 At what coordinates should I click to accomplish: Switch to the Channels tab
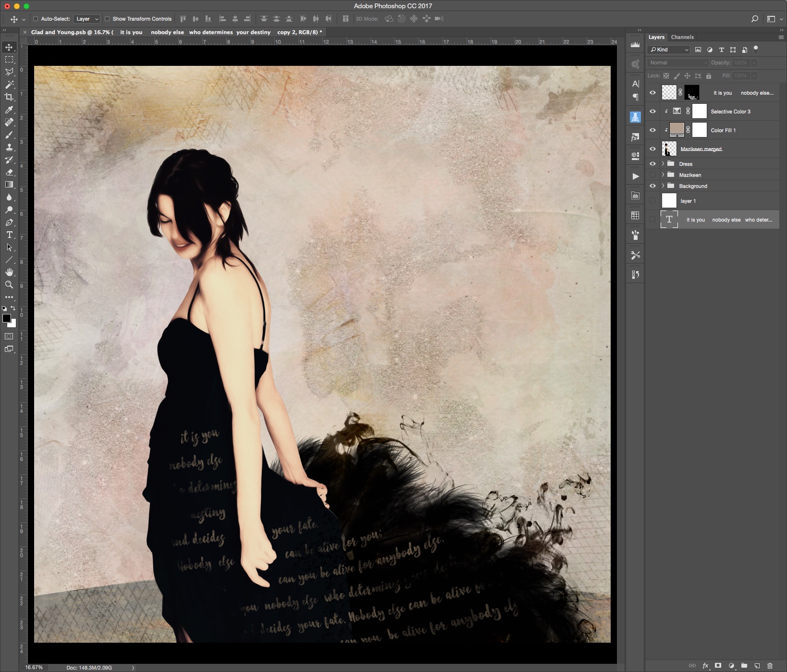(682, 37)
